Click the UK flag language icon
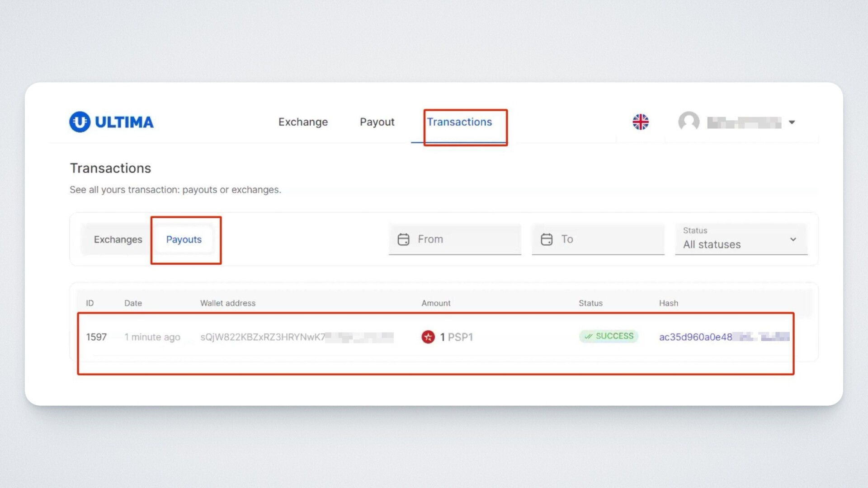 (640, 122)
